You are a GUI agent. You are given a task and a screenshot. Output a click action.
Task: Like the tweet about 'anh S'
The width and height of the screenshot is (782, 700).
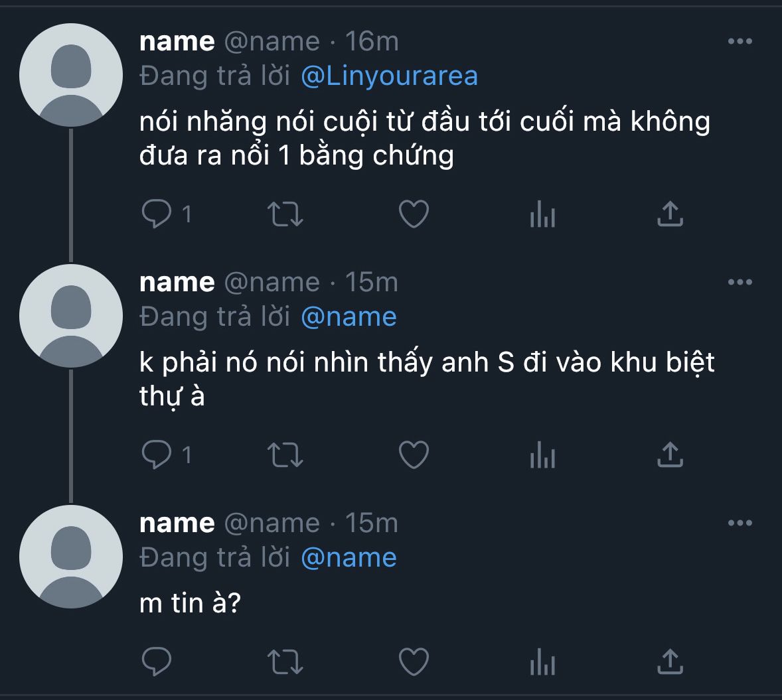tap(414, 455)
